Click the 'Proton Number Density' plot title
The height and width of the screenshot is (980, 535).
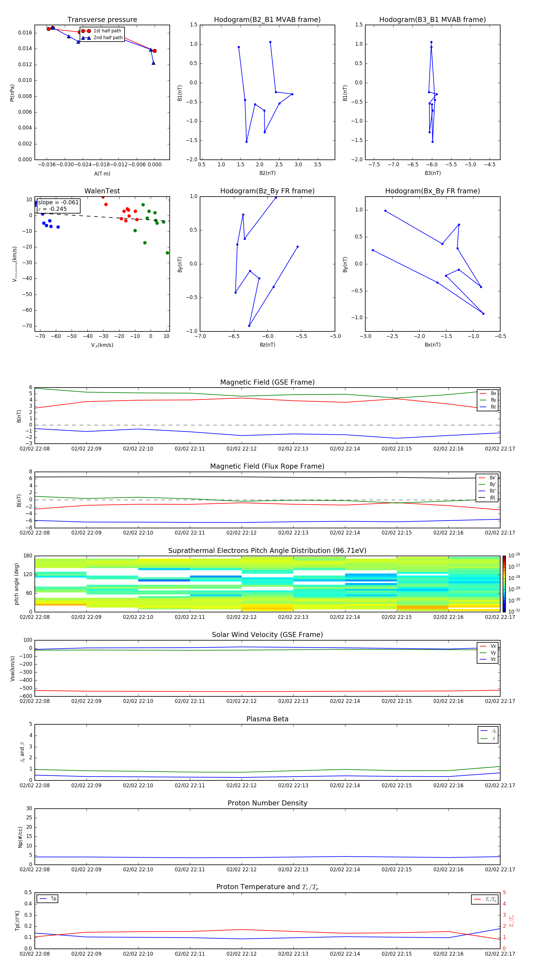point(267,804)
